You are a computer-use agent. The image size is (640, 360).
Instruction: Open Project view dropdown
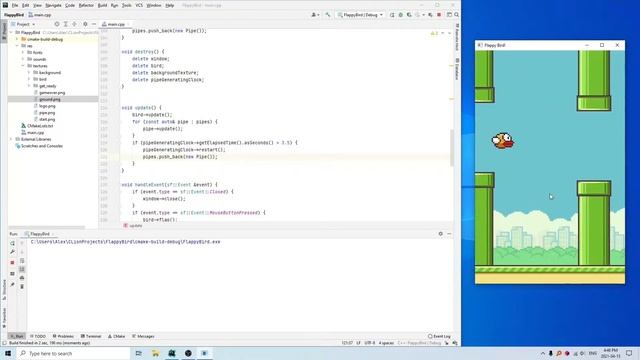(x=23, y=24)
